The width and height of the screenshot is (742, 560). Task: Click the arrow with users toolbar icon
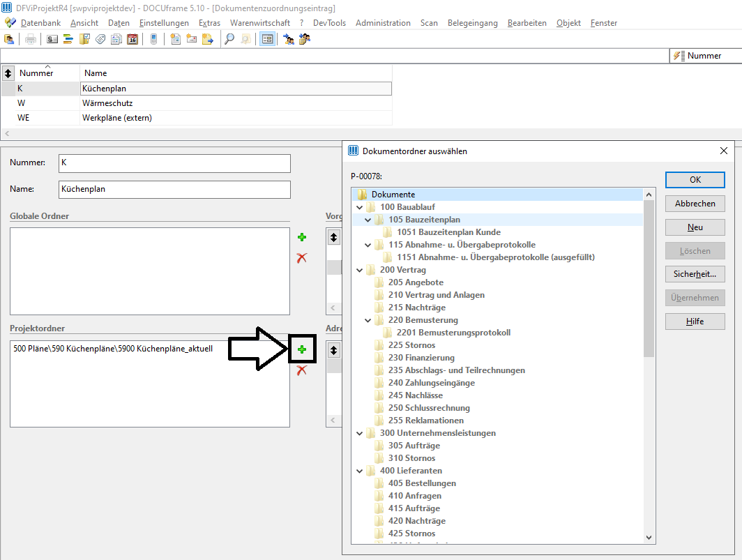click(x=289, y=39)
